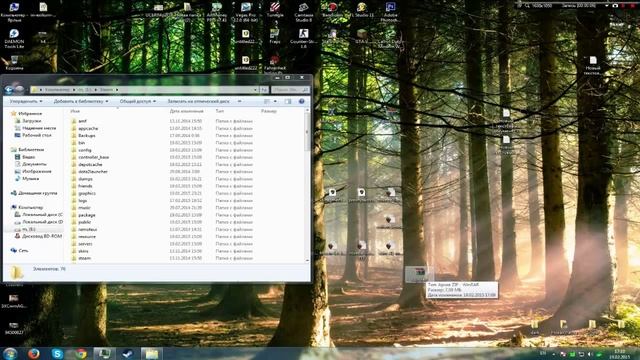
Task: Open address bar history dropdown
Action: click(255, 89)
